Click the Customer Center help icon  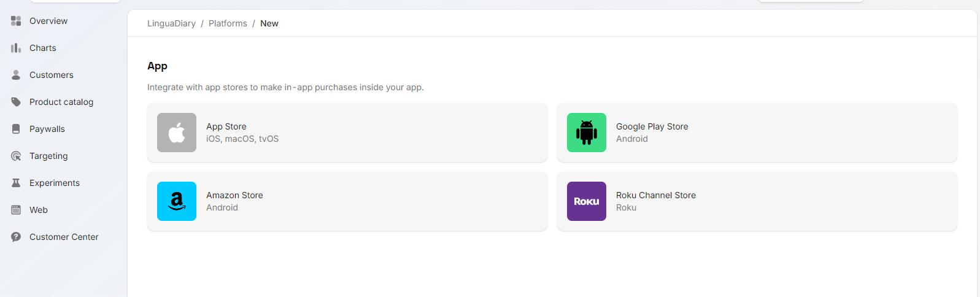click(x=16, y=237)
